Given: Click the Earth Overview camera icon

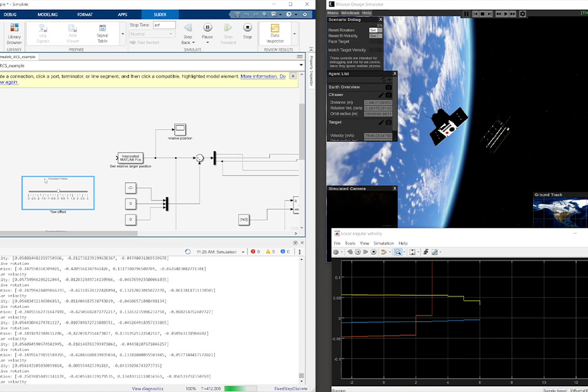Looking at the screenshot, I should pos(389,87).
